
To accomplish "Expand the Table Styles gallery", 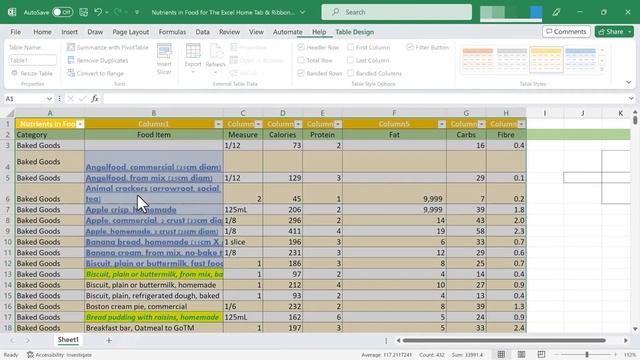I will 602,70.
